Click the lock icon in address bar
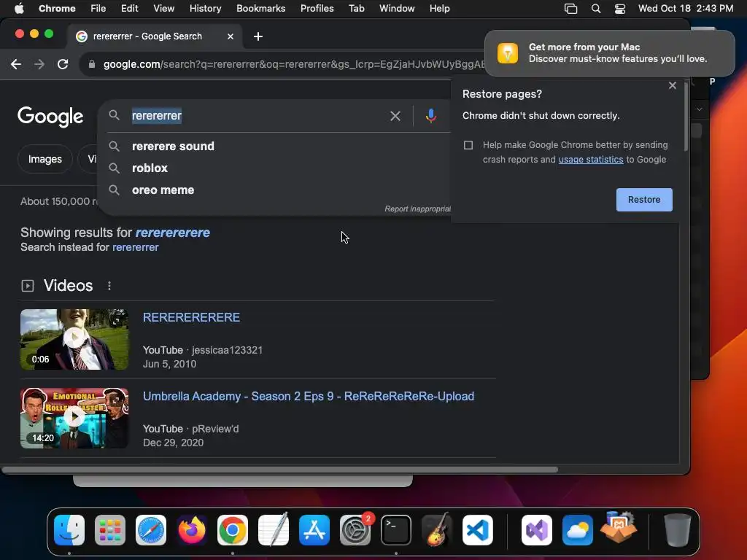The image size is (747, 560). pos(92,64)
